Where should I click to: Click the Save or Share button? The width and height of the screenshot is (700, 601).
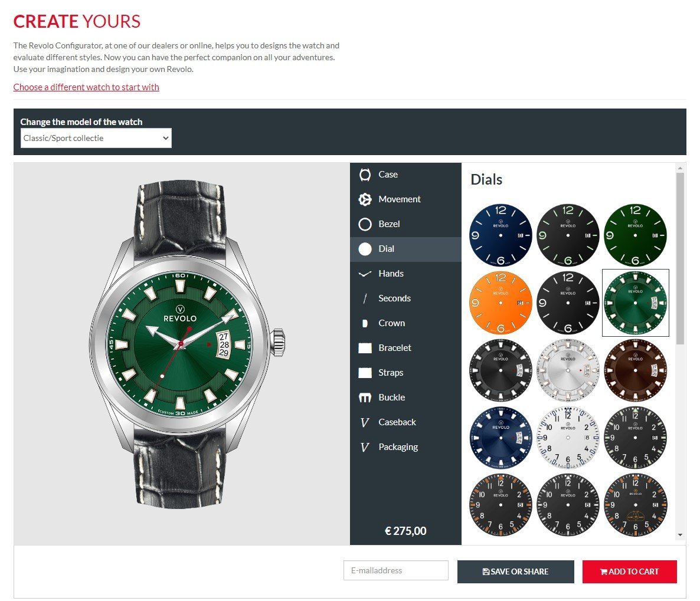[516, 572]
